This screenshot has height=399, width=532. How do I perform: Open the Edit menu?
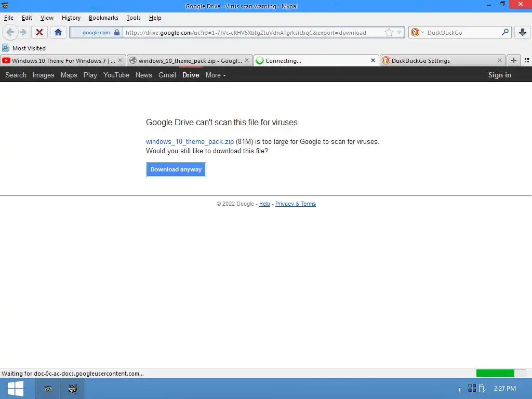27,18
